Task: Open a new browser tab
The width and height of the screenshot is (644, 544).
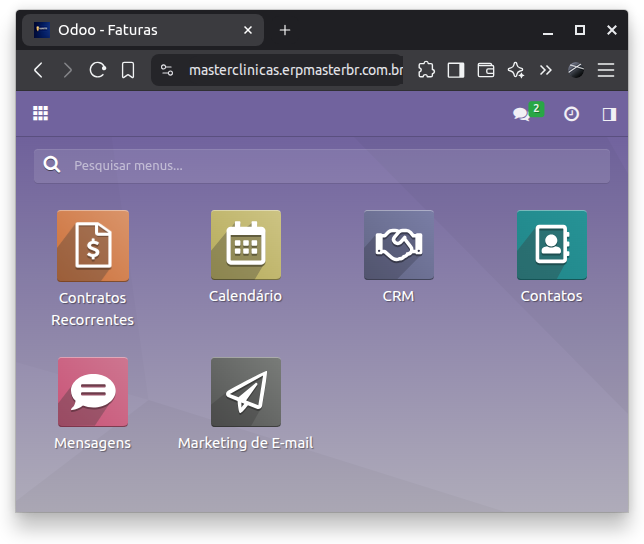Action: pyautogui.click(x=285, y=30)
